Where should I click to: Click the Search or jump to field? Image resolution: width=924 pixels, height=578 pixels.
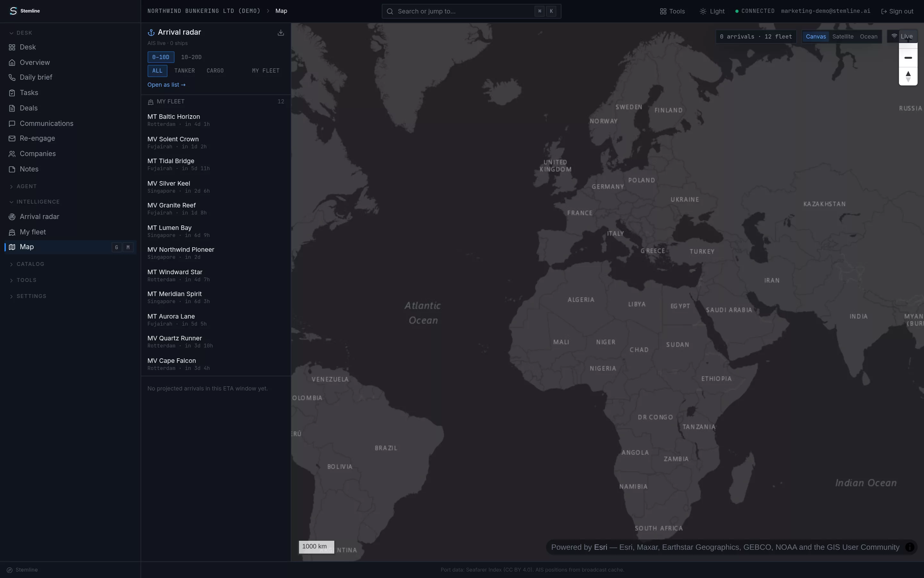coord(471,11)
